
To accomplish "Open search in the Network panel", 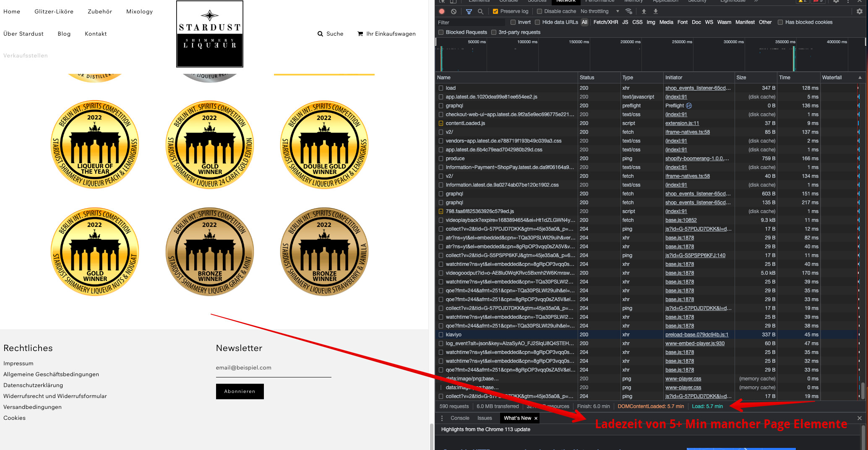I will (x=481, y=11).
